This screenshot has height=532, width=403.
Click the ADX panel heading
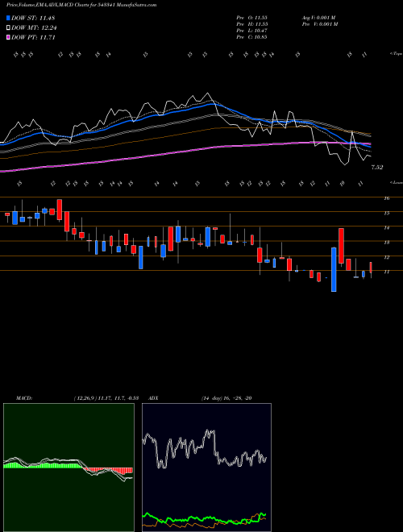point(153,398)
